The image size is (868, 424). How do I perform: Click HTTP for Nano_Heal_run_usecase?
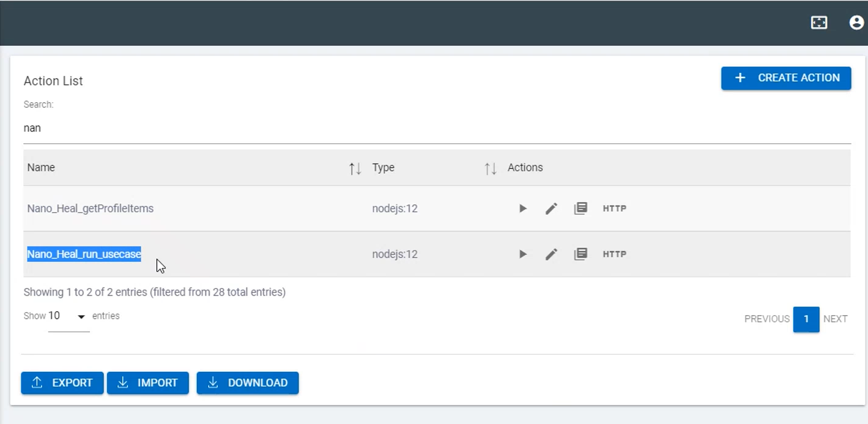615,254
